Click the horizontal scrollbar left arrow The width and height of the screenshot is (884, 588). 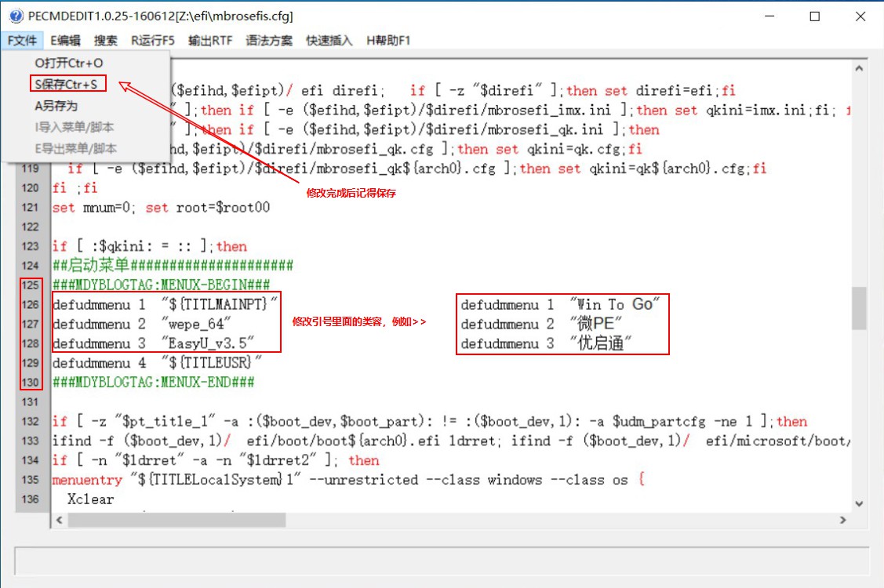pos(60,520)
